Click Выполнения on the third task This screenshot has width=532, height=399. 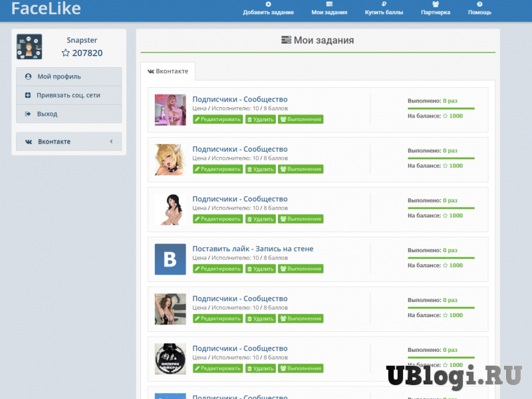pos(301,219)
